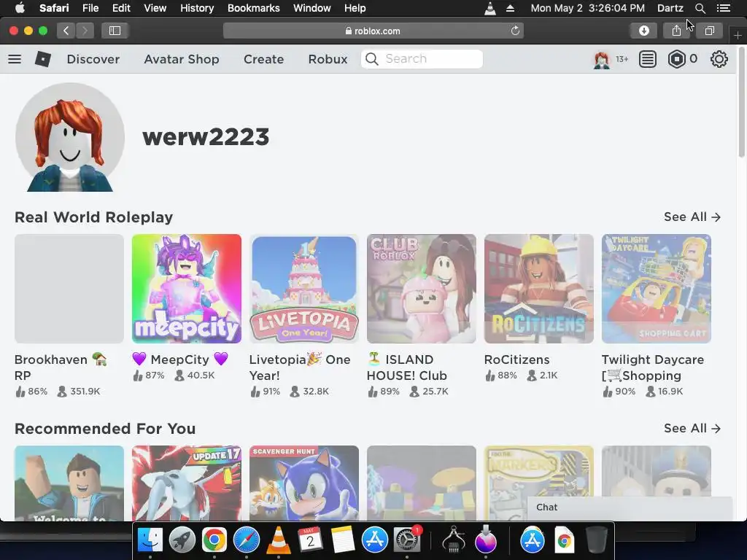This screenshot has width=747, height=560.
Task: Open the Roblox settings gear
Action: [719, 60]
